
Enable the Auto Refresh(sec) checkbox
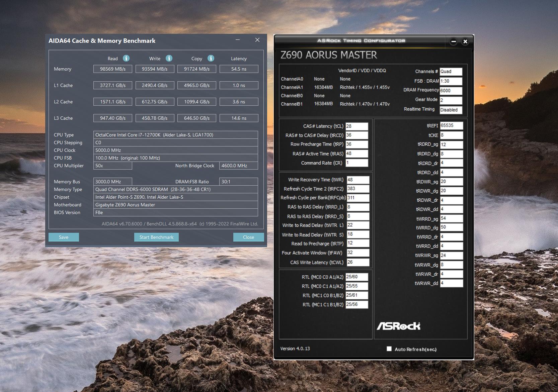click(x=389, y=349)
